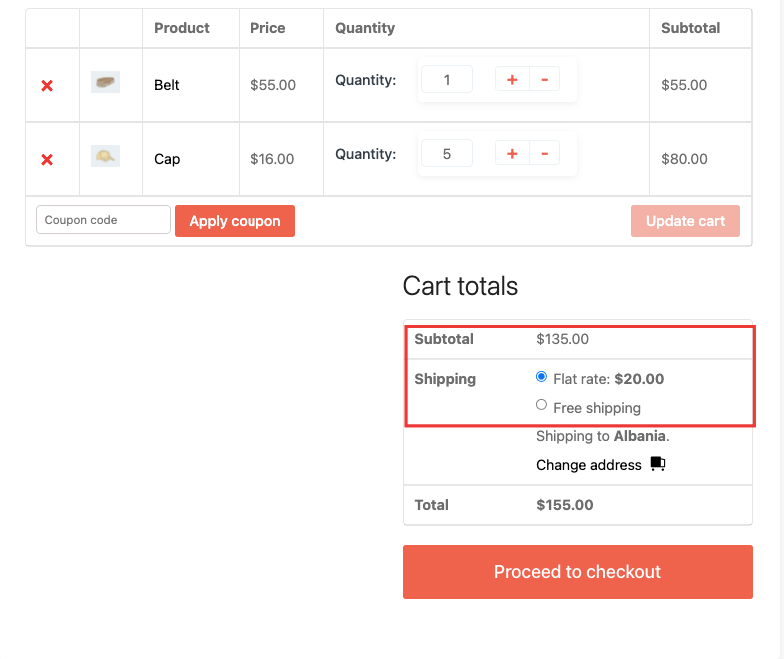This screenshot has height=659, width=784.
Task: Open the Belt product thumbnail
Action: tap(106, 82)
